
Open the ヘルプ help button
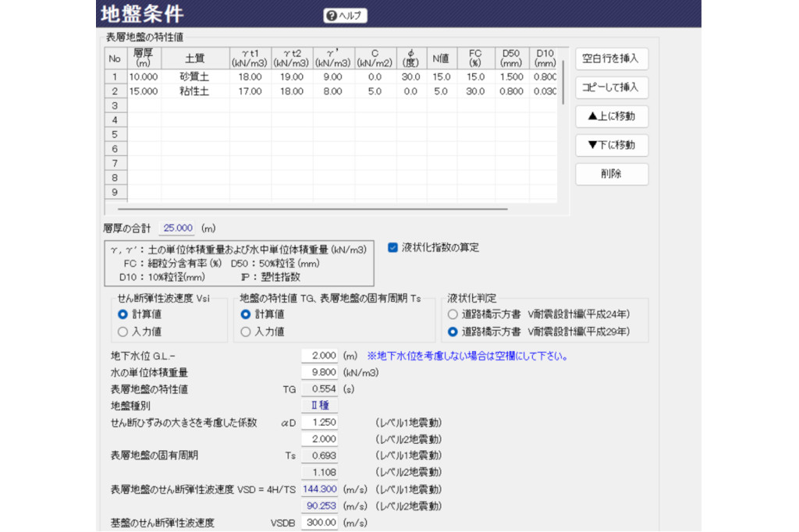click(345, 16)
